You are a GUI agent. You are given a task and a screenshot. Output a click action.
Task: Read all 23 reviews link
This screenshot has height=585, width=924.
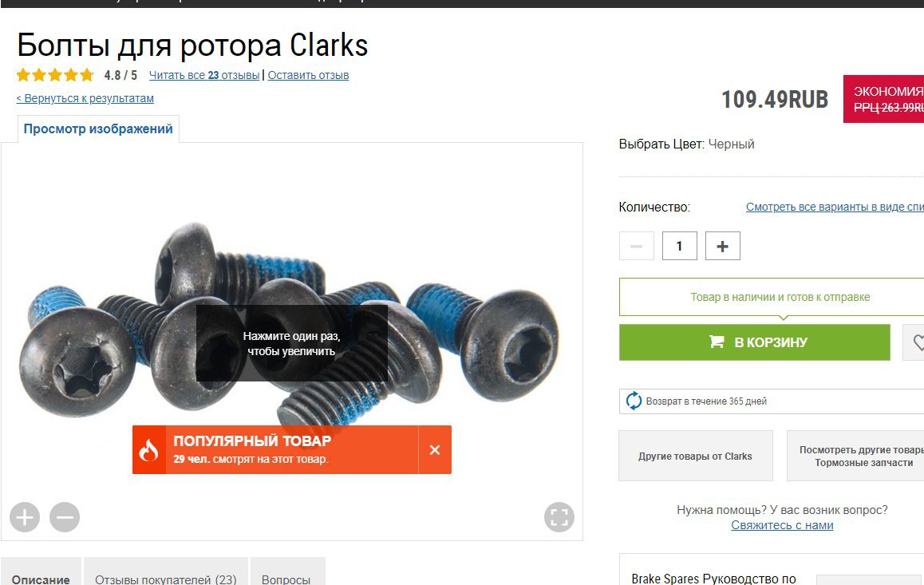coord(204,75)
